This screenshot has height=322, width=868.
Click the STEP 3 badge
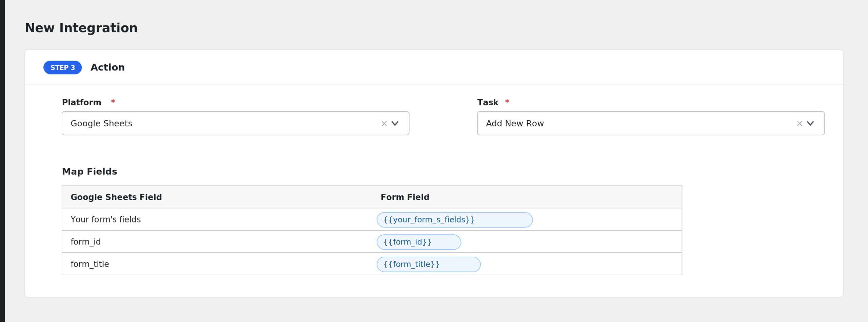coord(63,68)
